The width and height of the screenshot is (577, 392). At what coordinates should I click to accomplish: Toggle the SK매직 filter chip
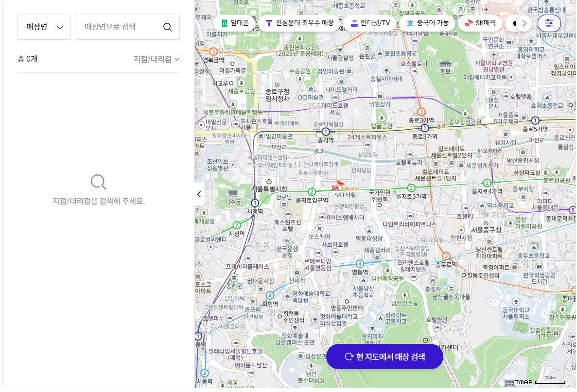click(480, 23)
